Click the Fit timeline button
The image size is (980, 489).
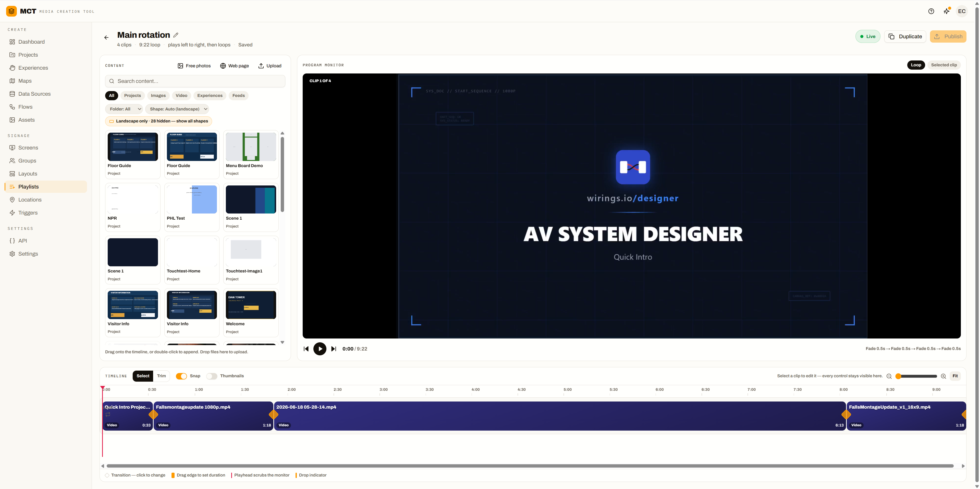coord(955,376)
